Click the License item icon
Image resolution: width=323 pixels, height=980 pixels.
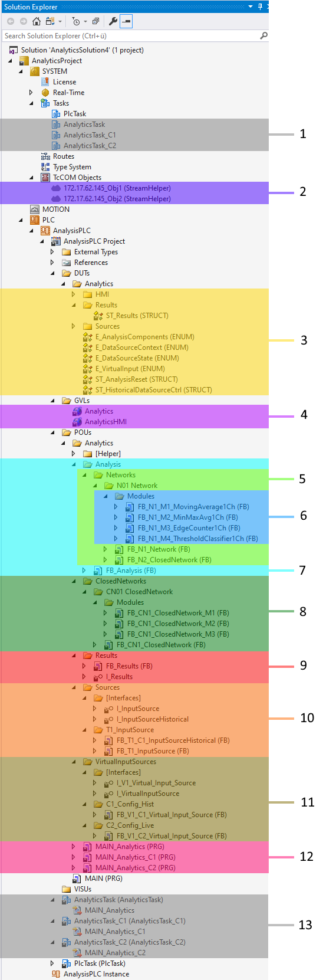(45, 82)
